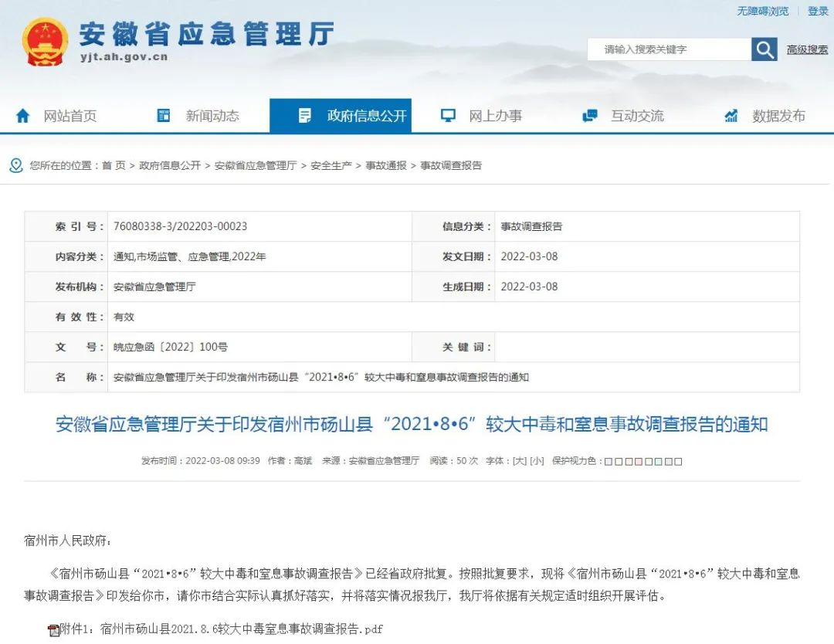The height and width of the screenshot is (644, 834).
Task: Open the 网站首页 navigation tab
Action: pos(70,116)
